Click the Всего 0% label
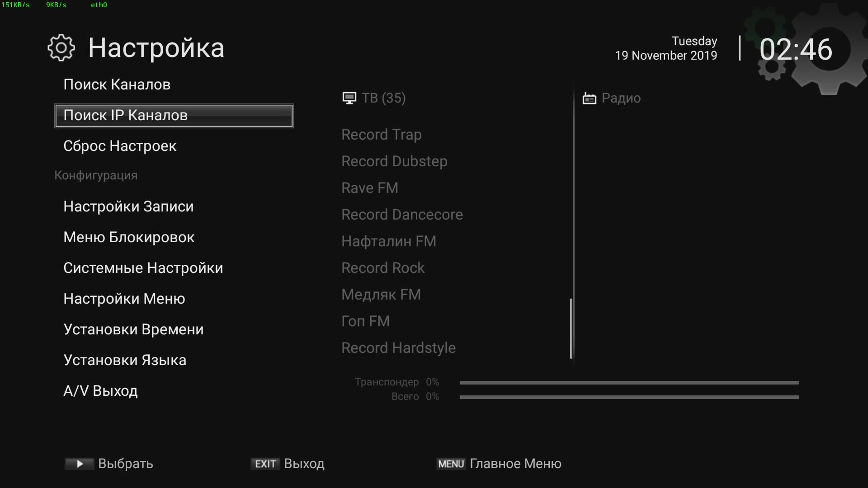 [415, 397]
